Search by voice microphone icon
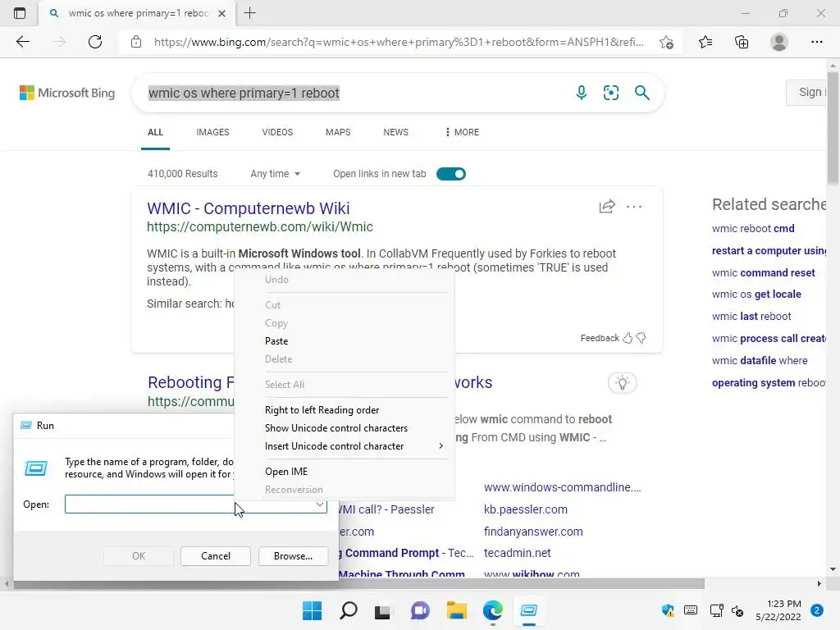This screenshot has width=840, height=630. pos(582,93)
